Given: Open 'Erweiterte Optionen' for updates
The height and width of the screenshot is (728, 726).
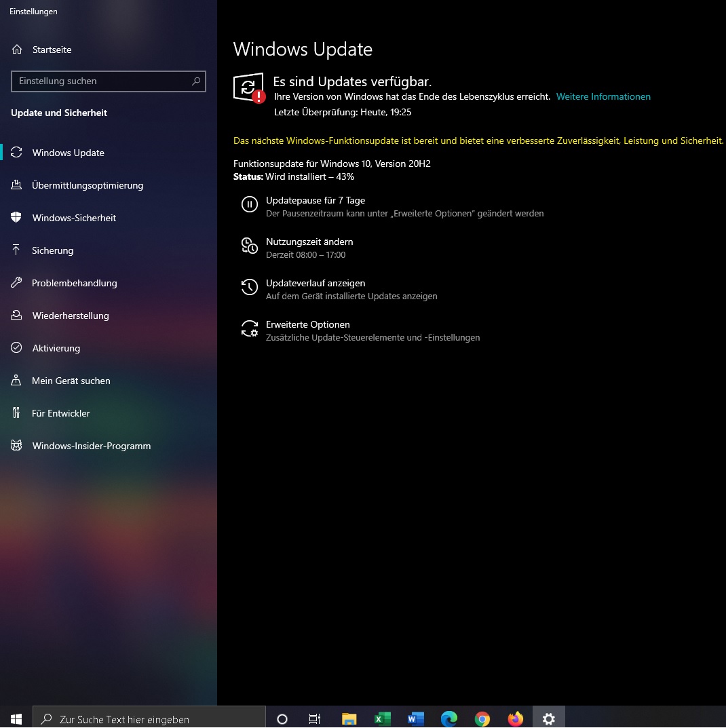Looking at the screenshot, I should (x=308, y=325).
